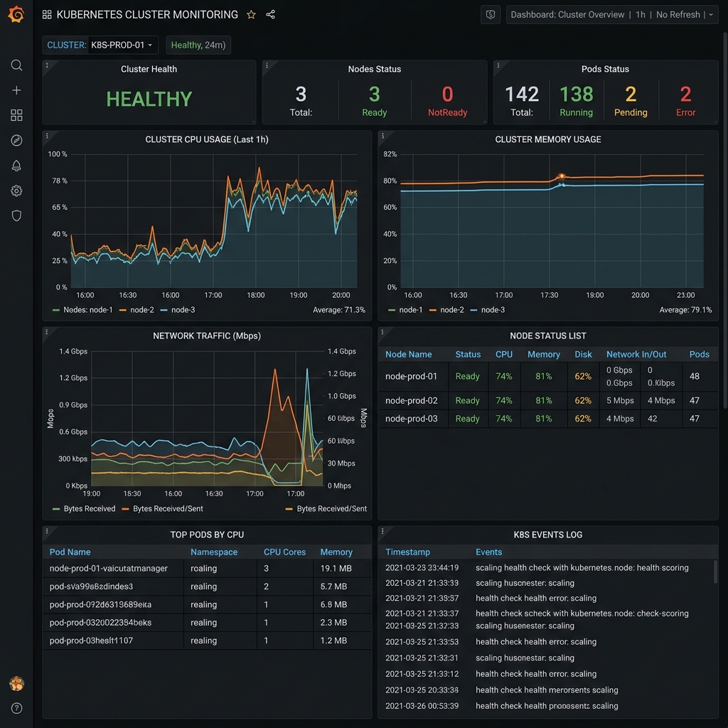This screenshot has height=728, width=728.
Task: Open the time range and refresh dropdown
Action: [x=612, y=15]
